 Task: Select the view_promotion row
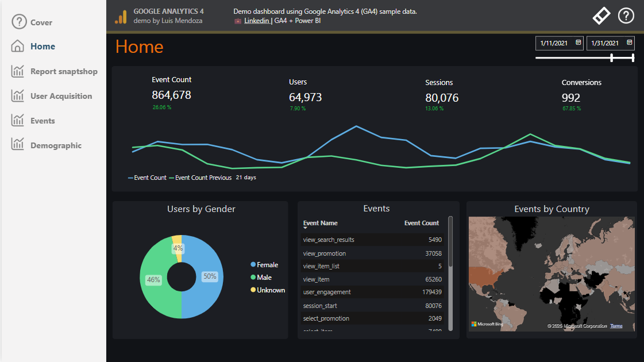[372, 253]
